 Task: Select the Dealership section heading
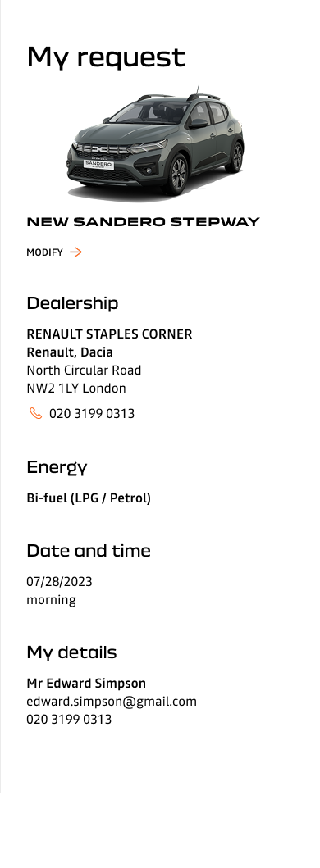click(73, 302)
